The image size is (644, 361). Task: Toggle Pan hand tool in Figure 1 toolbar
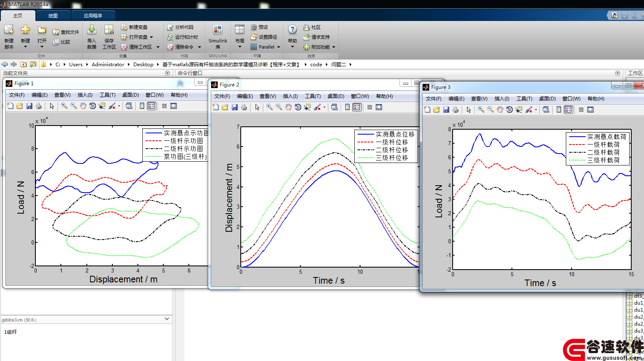(x=83, y=106)
